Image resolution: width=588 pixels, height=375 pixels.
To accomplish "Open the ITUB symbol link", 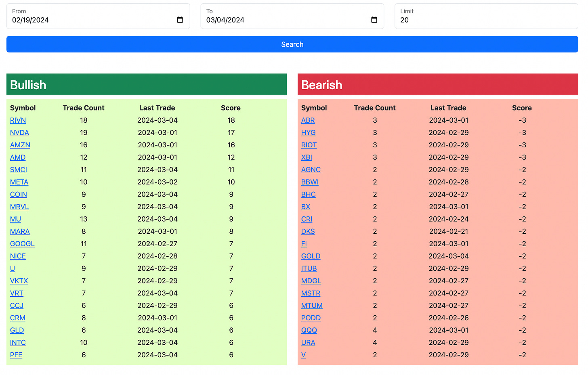I will click(309, 268).
